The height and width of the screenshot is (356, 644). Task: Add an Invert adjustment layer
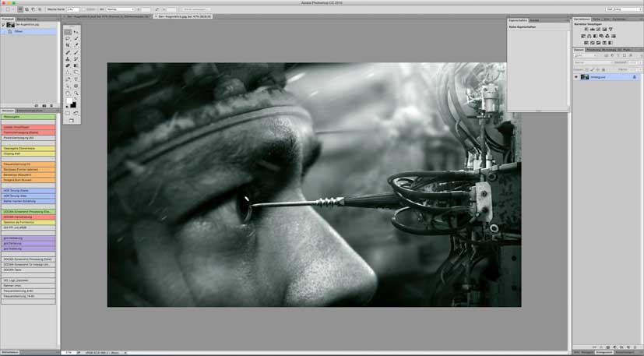point(586,43)
